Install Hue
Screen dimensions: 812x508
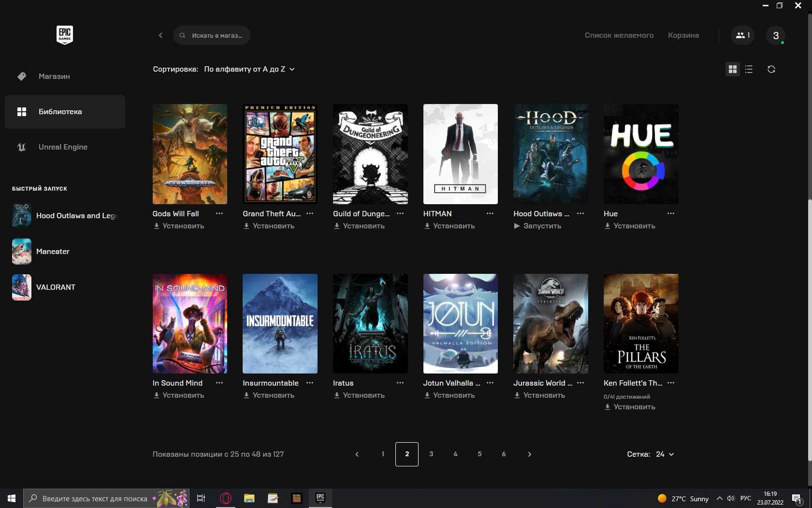click(630, 226)
